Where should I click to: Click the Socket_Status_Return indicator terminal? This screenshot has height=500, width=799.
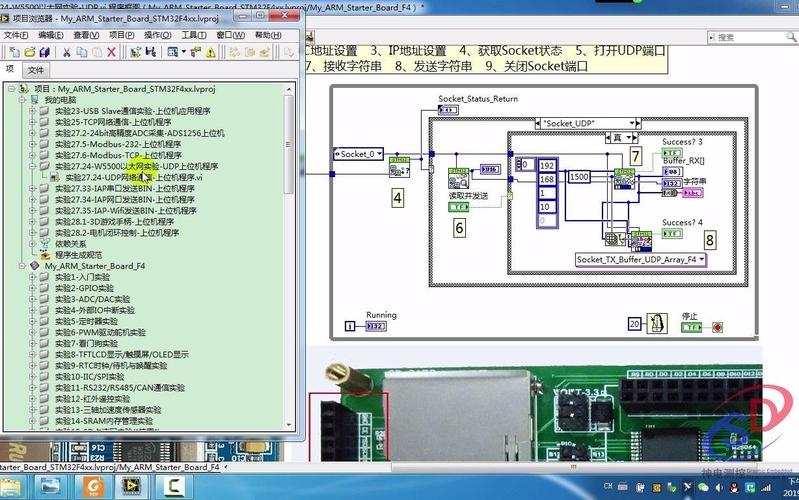[x=448, y=110]
